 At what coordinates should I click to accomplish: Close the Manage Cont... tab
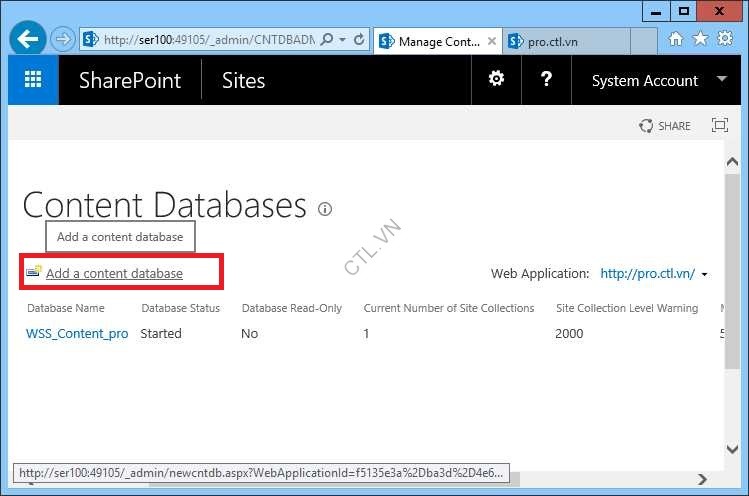click(x=492, y=41)
